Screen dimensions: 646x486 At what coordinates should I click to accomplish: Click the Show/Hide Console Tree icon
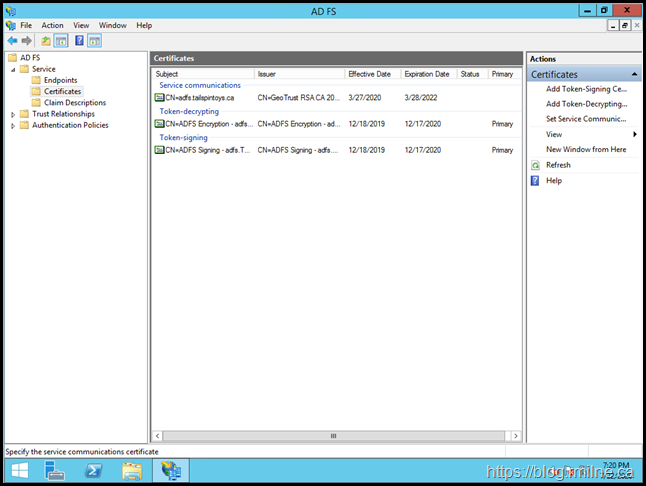[61, 41]
